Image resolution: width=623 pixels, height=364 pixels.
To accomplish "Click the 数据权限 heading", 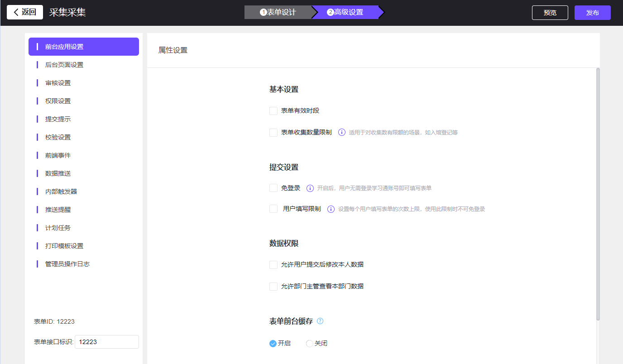I will point(284,244).
